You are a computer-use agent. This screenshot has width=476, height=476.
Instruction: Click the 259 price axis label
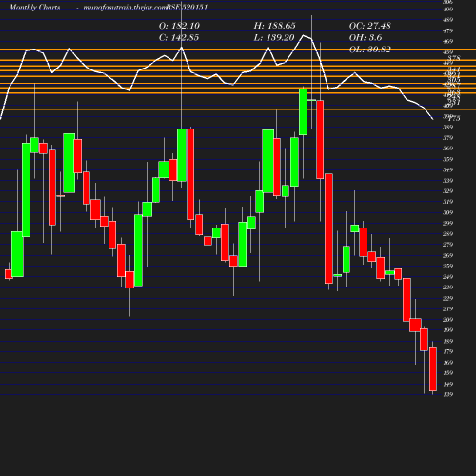pos(447,266)
